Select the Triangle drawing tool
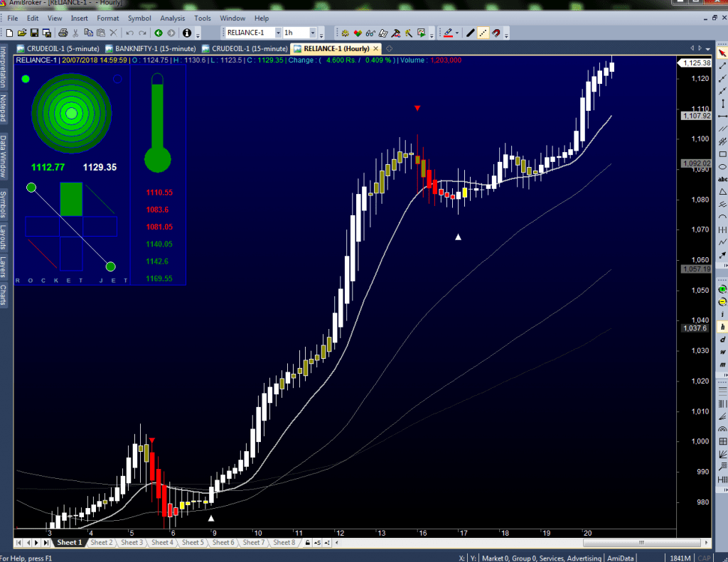The image size is (728, 562). point(722,192)
